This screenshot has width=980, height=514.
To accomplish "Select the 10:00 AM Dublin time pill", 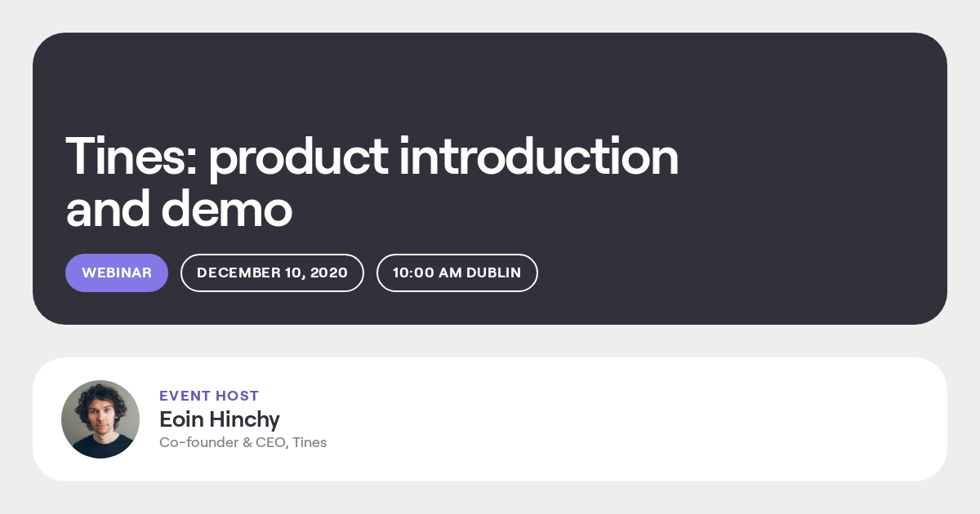I will (457, 273).
